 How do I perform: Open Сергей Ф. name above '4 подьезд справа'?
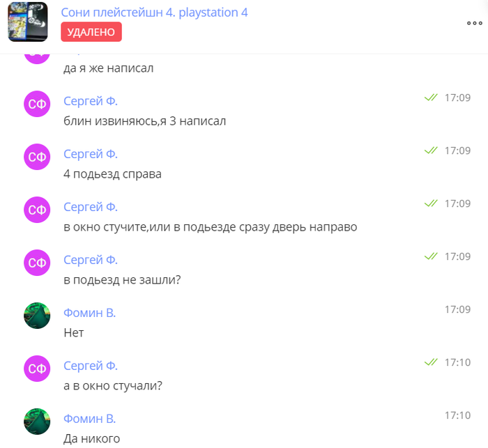tap(91, 154)
